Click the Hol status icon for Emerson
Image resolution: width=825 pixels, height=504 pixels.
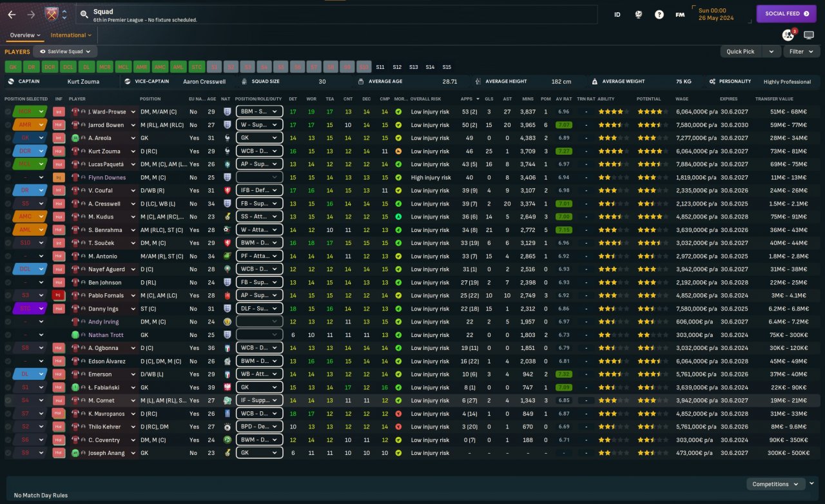(x=59, y=374)
